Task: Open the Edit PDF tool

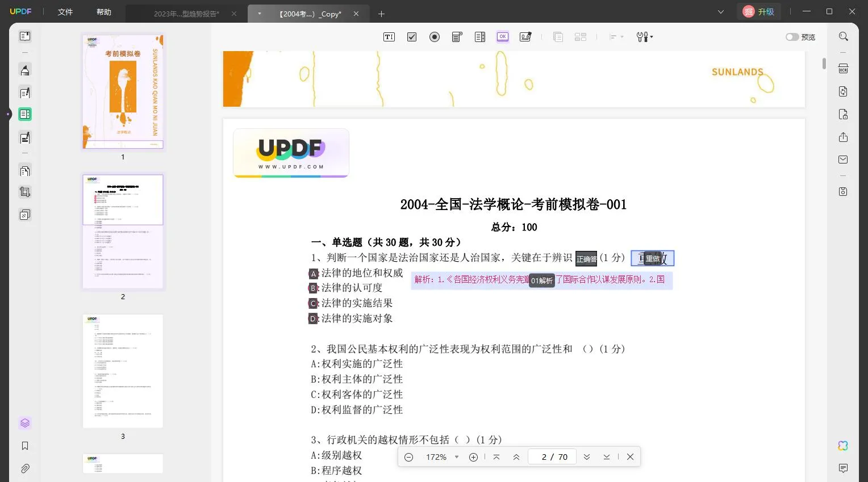Action: coord(25,93)
